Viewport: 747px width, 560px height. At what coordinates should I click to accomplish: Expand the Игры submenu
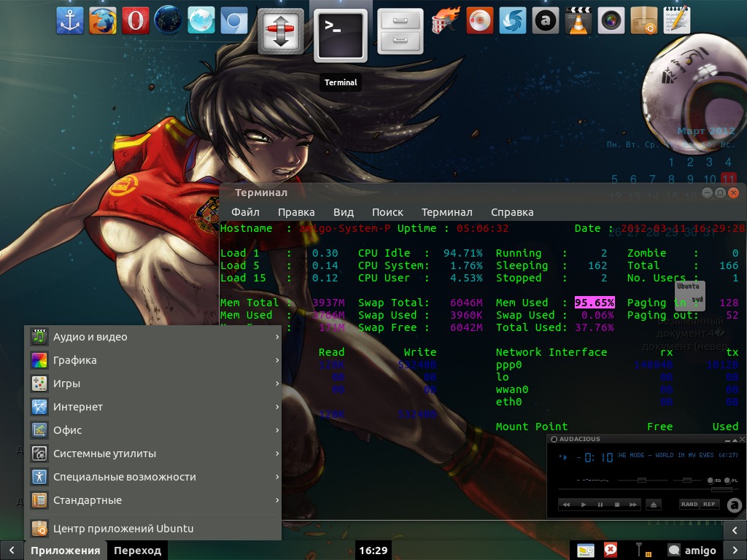click(153, 384)
